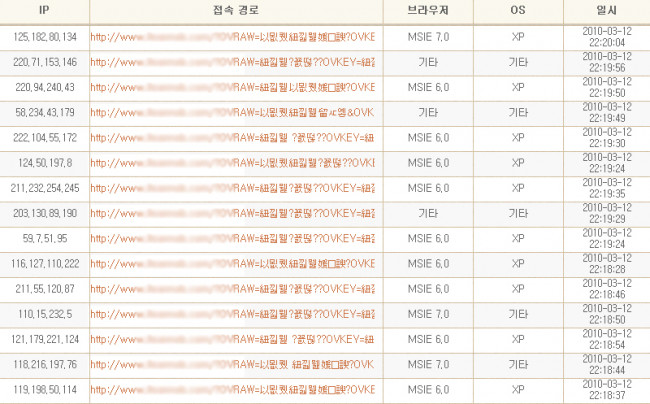Click the link beside IP 211.55.120.87
The height and width of the screenshot is (404, 650).
click(233, 289)
